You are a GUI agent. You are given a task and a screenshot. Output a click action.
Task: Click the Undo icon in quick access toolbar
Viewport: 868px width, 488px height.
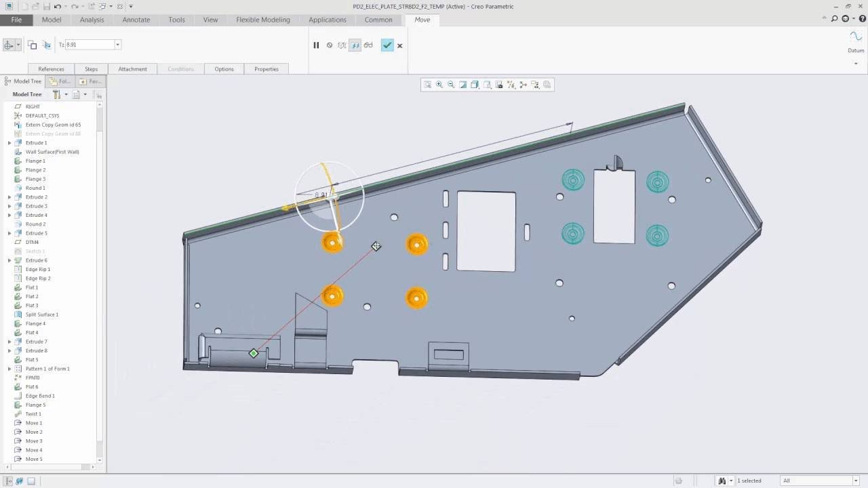pyautogui.click(x=58, y=6)
